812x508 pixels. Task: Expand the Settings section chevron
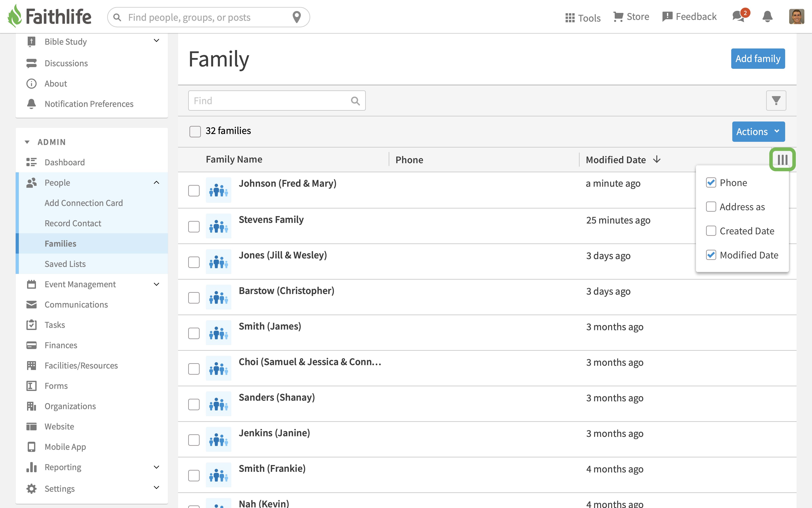point(156,487)
